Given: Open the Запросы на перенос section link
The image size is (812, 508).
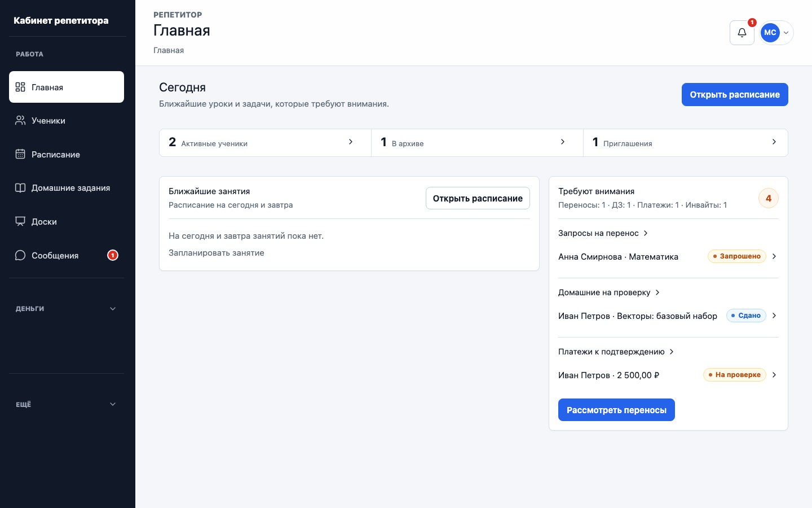Looking at the screenshot, I should click(603, 233).
